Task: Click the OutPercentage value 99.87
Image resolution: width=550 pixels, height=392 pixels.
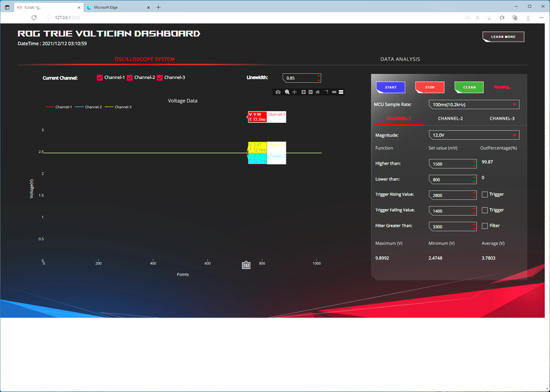Action: coord(487,162)
